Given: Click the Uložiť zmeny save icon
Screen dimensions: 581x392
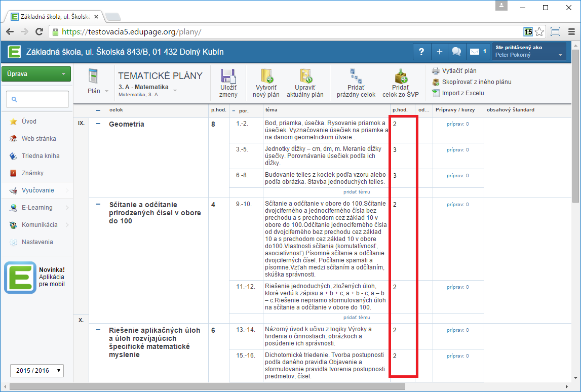Looking at the screenshot, I should click(228, 76).
